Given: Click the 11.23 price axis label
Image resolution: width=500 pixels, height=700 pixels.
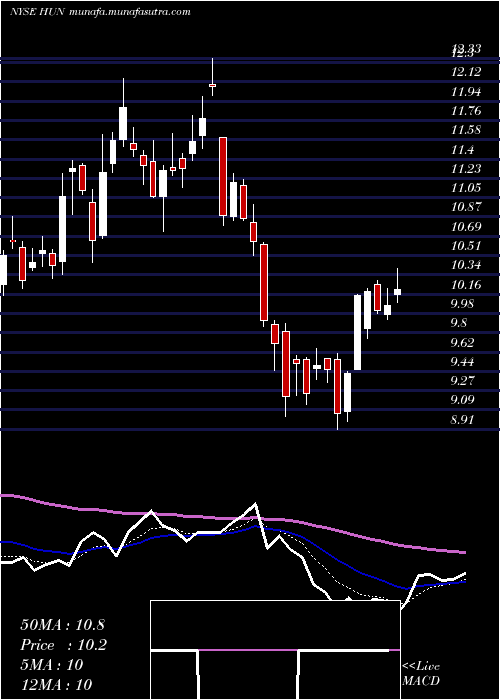Looking at the screenshot, I should click(x=466, y=168).
